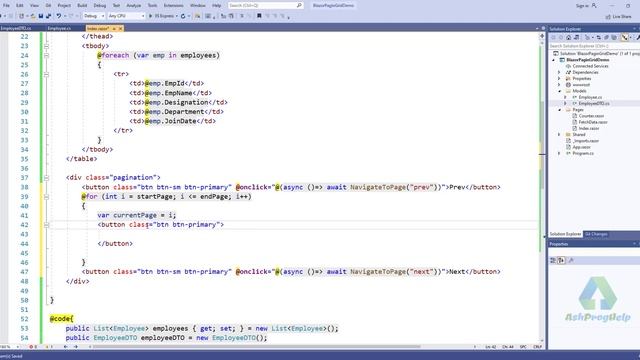Expand the Program.cs node
640x360 pixels.
pyautogui.click(x=560, y=153)
